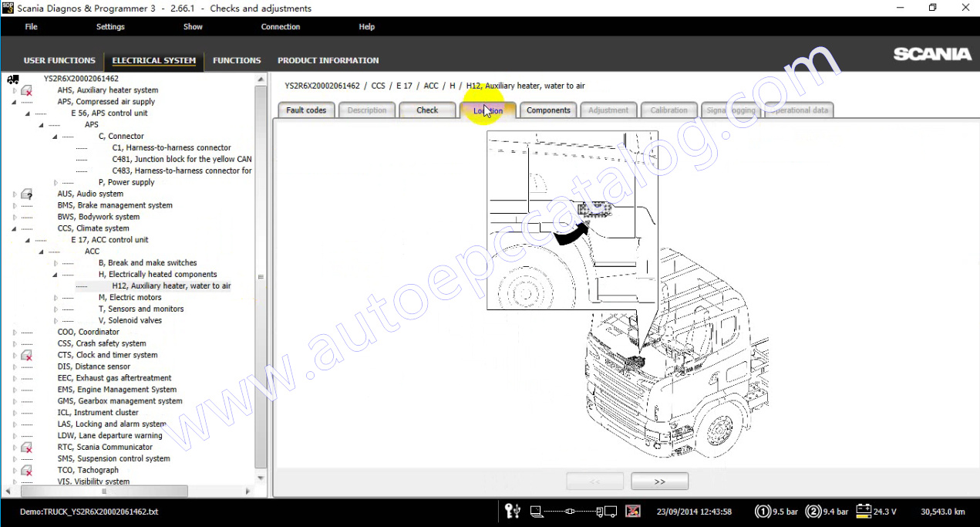Click the SDP3 app icon in title bar

click(8, 8)
